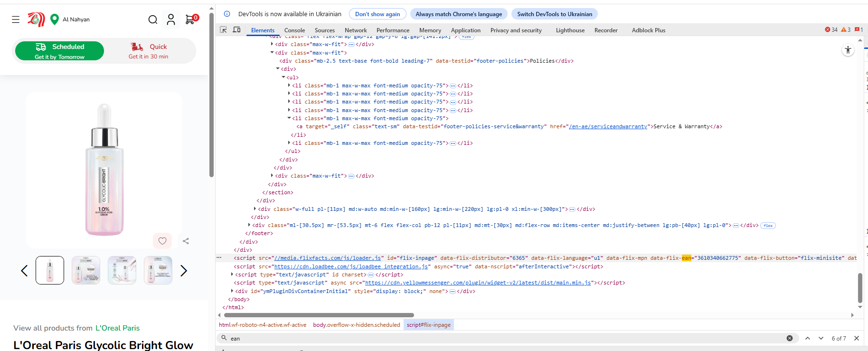The height and width of the screenshot is (351, 868).
Task: Click the Carrefour logo
Action: (36, 19)
